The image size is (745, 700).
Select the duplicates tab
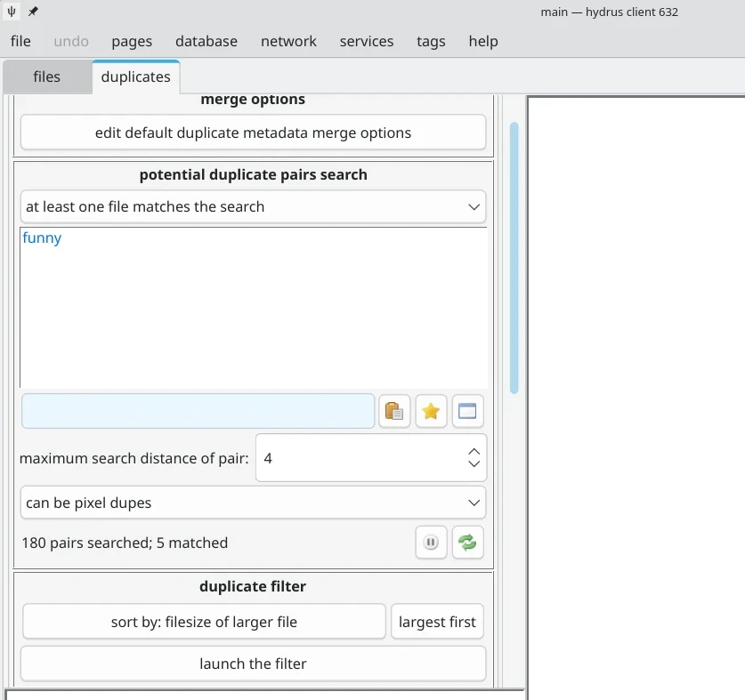(135, 76)
